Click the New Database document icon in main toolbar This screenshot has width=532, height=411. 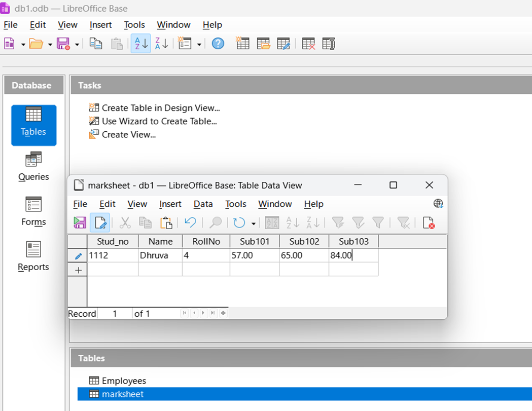(9, 44)
